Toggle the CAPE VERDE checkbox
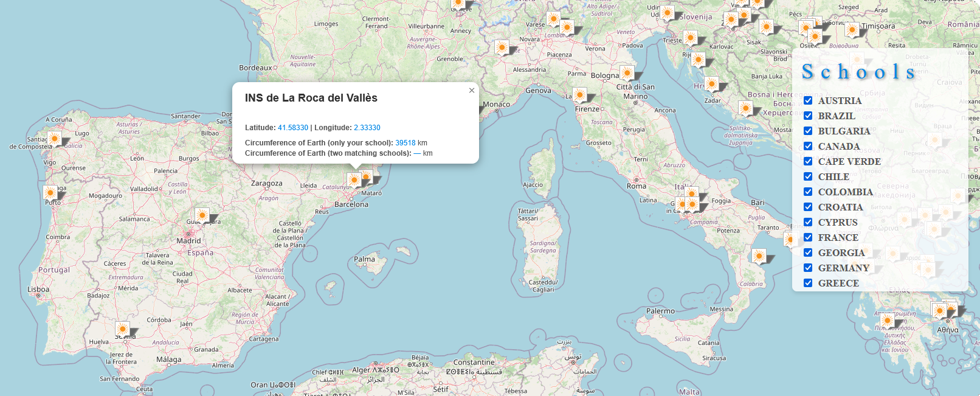Viewport: 980px width, 396px height. (x=808, y=161)
